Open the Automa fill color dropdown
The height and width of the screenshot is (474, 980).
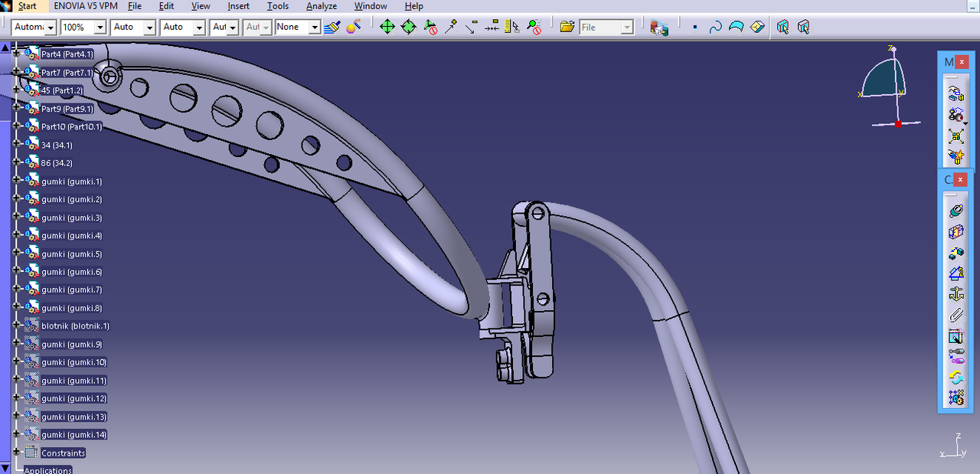click(51, 27)
